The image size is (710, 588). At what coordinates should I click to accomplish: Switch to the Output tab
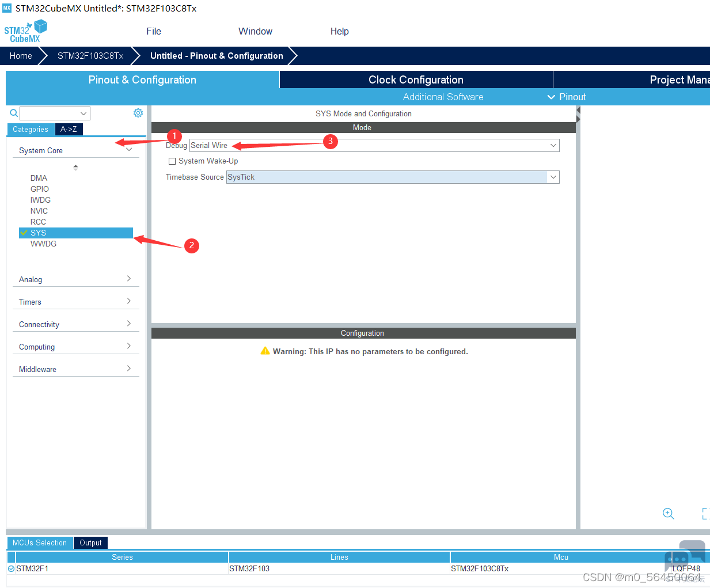[90, 543]
